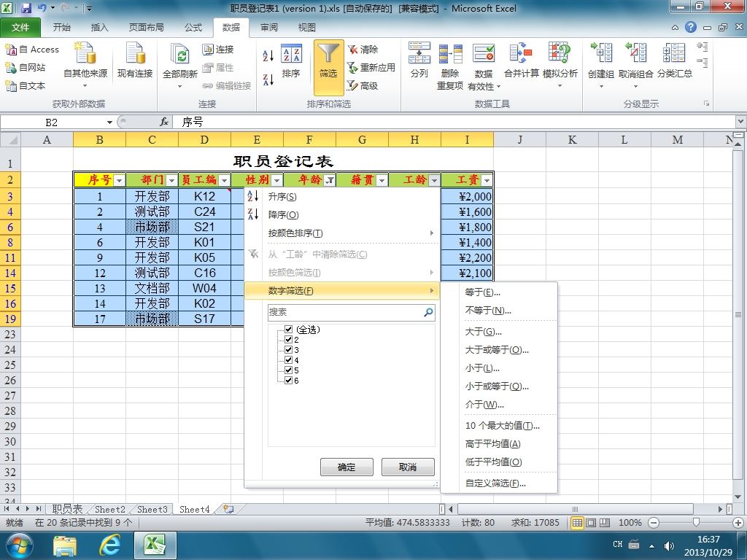This screenshot has width=747, height=560.
Task: Select 高于平均值(A) filter
Action: tap(499, 444)
